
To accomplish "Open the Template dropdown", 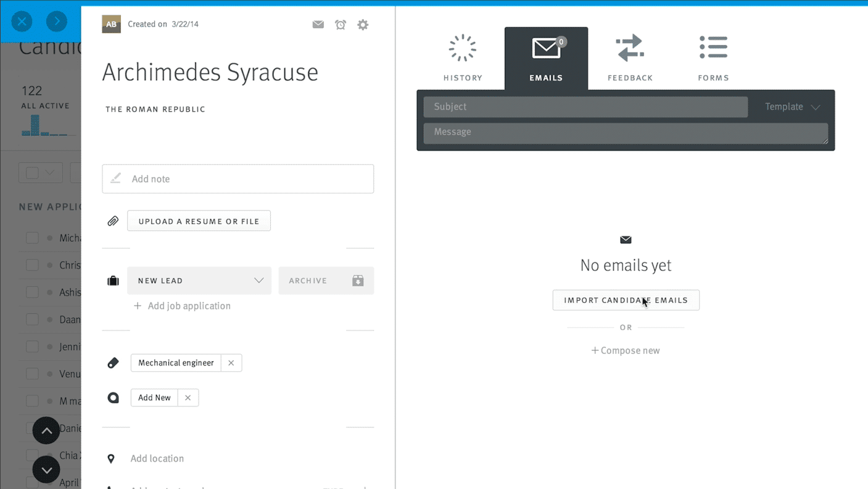I will pos(792,107).
